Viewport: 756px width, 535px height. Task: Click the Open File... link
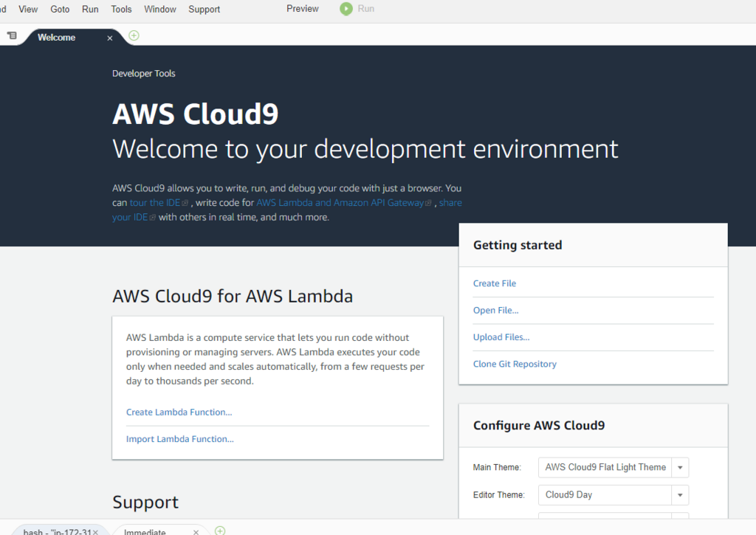[495, 311]
